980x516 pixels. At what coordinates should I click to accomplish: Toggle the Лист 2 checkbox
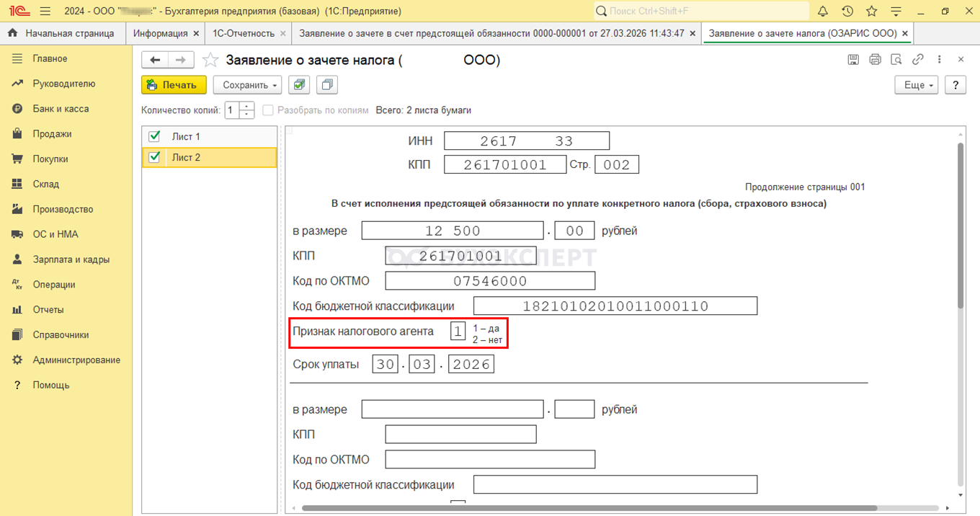coord(154,157)
